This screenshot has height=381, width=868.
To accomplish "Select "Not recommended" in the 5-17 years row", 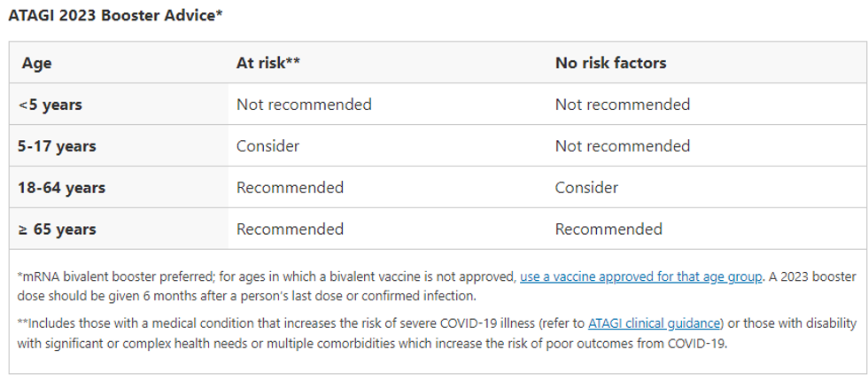I will click(622, 146).
